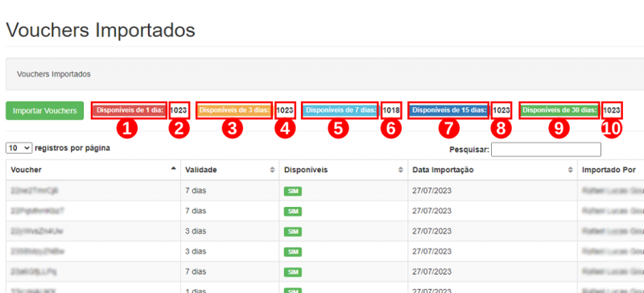Open the registros por página dropdown
The height and width of the screenshot is (293, 644).
coord(19,148)
